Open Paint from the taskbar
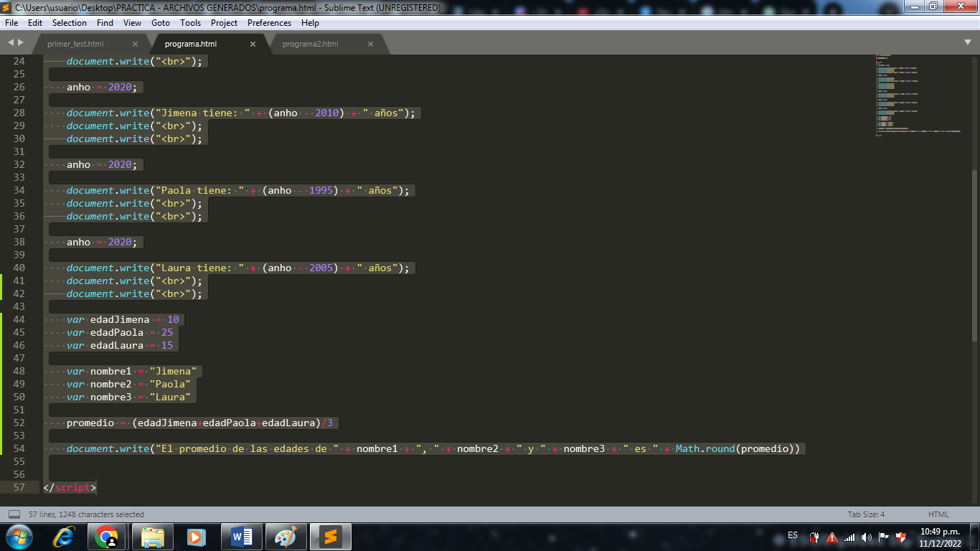Screen dimensions: 980x551 click(x=286, y=536)
